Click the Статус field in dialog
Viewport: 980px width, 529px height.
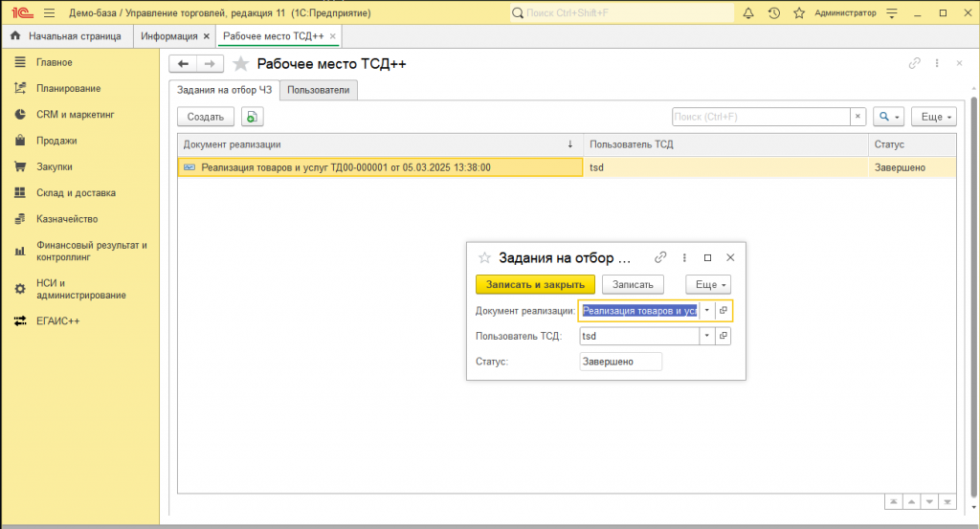[620, 362]
